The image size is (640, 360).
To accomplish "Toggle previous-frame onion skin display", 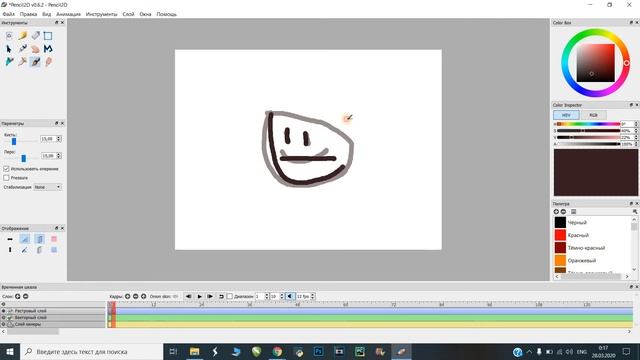I will coord(40,239).
